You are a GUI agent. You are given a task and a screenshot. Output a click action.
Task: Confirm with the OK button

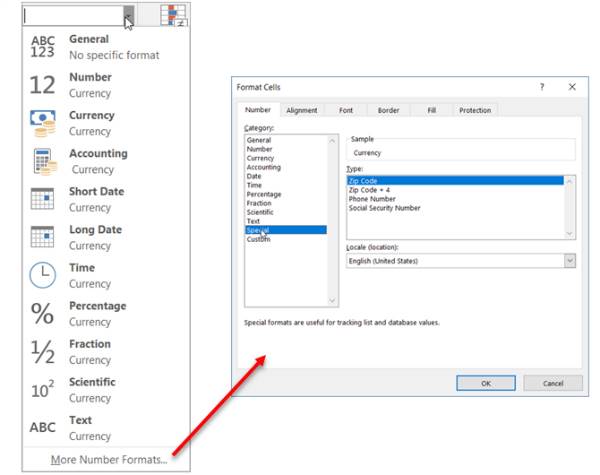click(x=486, y=383)
